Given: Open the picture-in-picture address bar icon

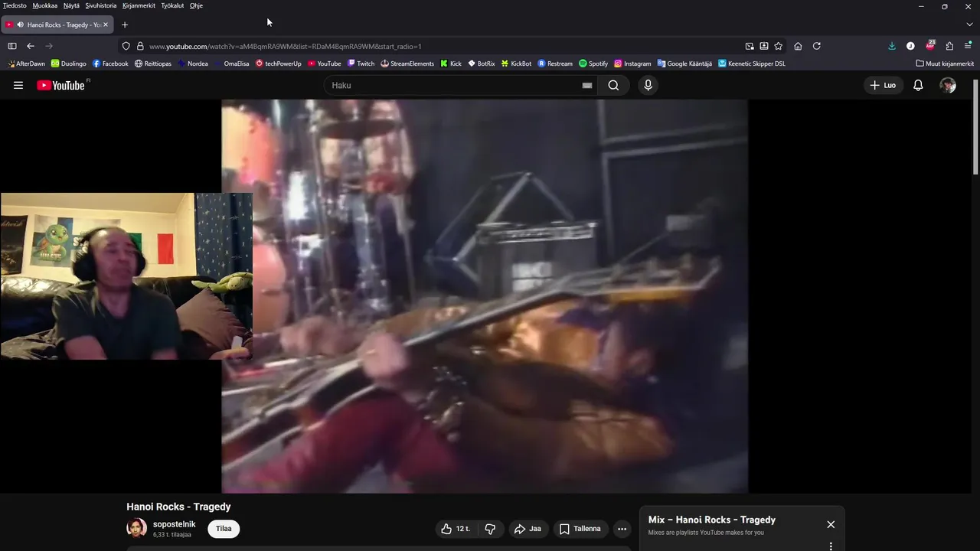Looking at the screenshot, I should point(750,46).
